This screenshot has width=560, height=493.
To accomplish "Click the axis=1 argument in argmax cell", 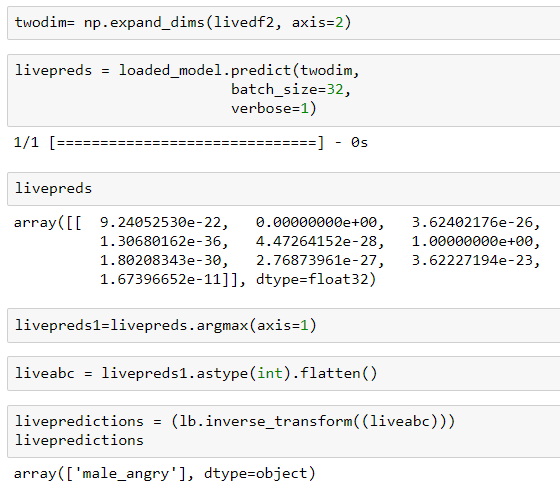I will 282,325.
